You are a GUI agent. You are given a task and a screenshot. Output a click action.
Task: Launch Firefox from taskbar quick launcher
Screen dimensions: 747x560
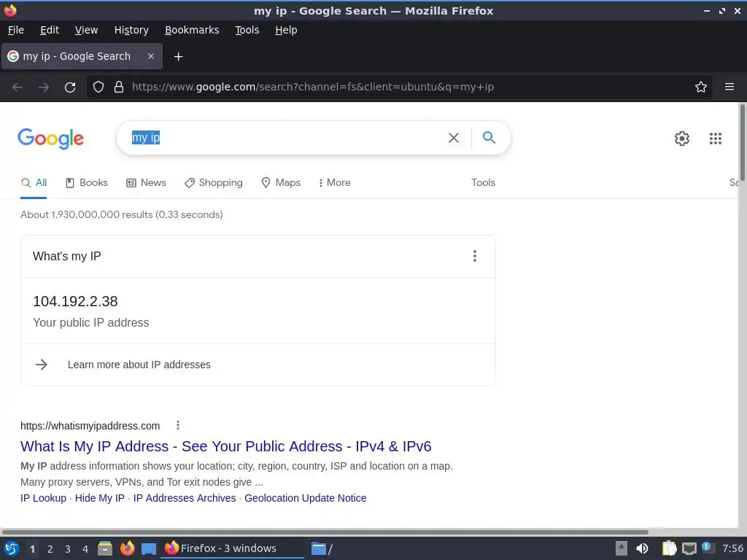click(127, 548)
